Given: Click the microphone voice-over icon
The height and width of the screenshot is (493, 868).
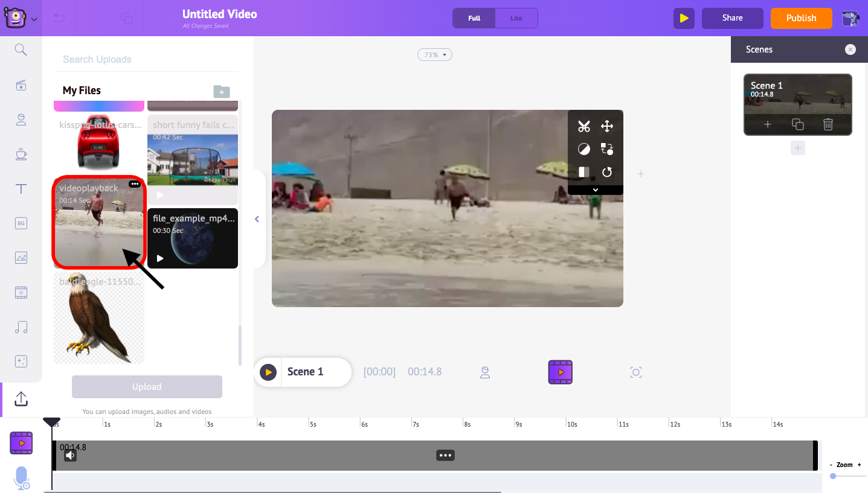Looking at the screenshot, I should [22, 478].
